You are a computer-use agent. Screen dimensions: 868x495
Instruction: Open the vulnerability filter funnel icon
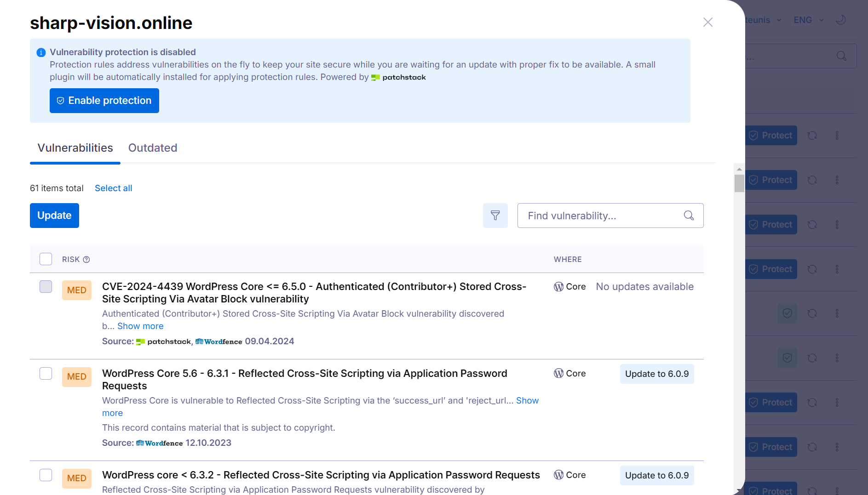click(x=495, y=216)
